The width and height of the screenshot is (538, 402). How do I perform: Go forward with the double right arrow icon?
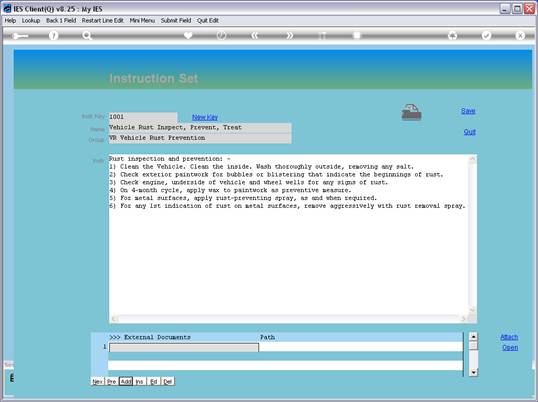pyautogui.click(x=290, y=35)
